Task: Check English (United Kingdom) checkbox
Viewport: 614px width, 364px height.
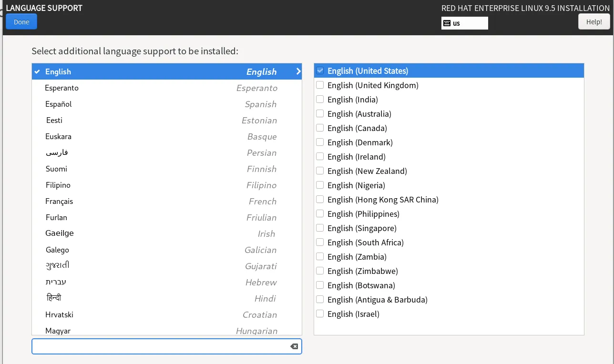Action: [320, 85]
